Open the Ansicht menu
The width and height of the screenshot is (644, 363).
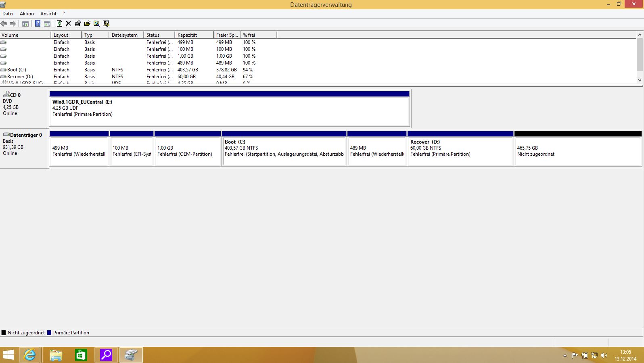(x=48, y=14)
